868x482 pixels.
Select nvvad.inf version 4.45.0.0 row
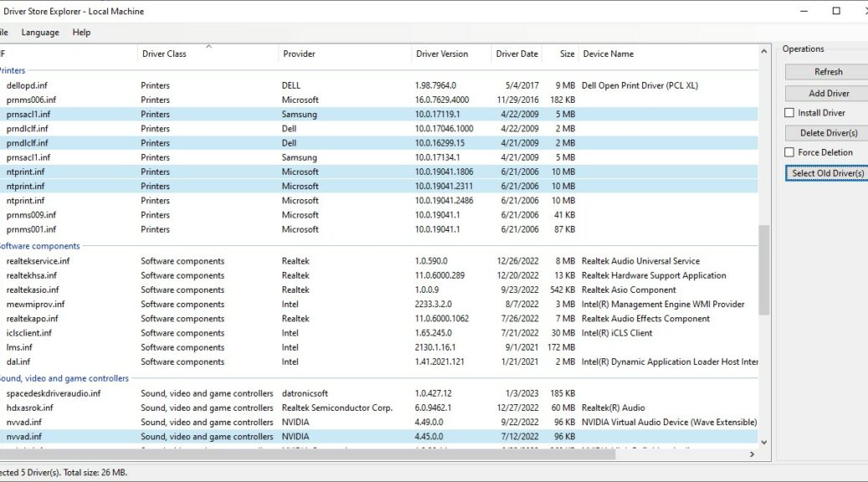coord(379,437)
